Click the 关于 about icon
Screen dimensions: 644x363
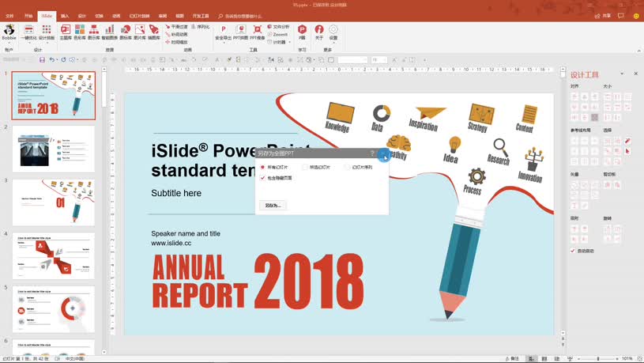[319, 32]
